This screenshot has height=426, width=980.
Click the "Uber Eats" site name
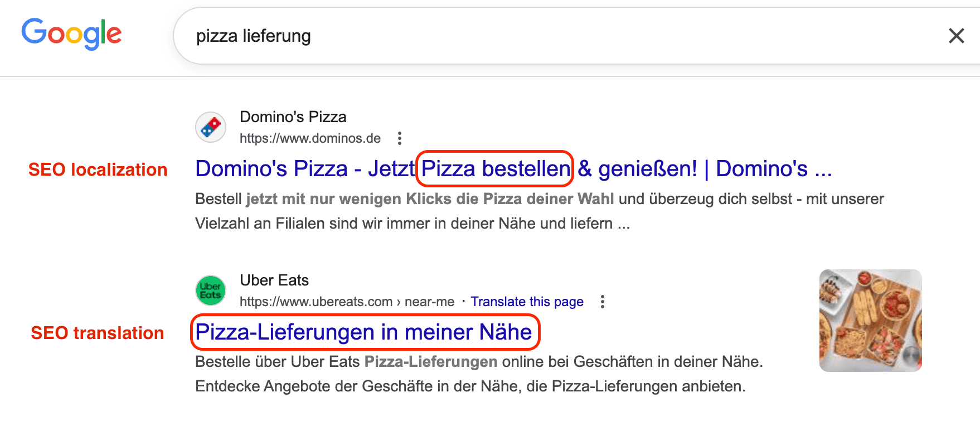tap(274, 280)
